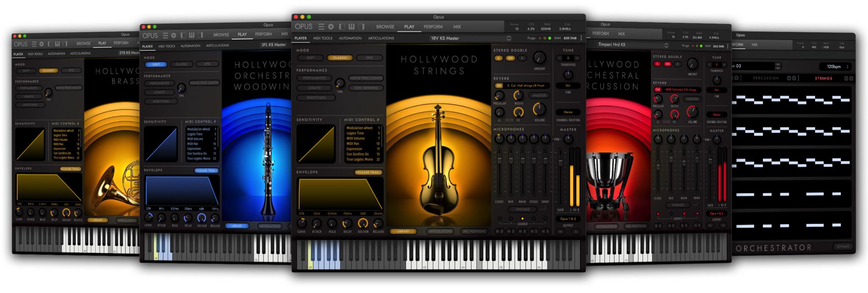
Task: Click Vintage button in Strings window
Action: pos(522,209)
